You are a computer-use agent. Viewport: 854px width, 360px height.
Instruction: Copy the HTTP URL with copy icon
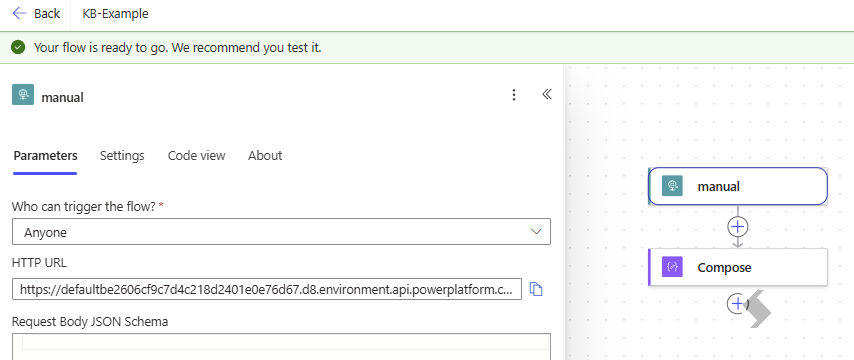[536, 289]
